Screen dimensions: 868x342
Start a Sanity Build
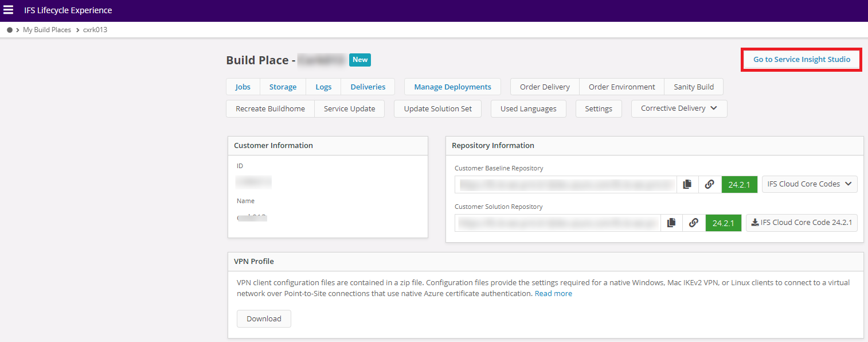694,87
